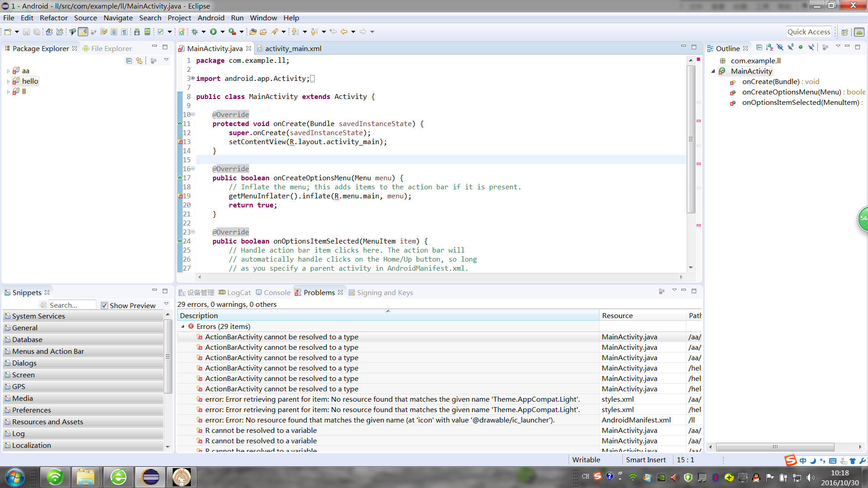The height and width of the screenshot is (488, 868).
Task: Expand the aa project node
Action: click(8, 71)
